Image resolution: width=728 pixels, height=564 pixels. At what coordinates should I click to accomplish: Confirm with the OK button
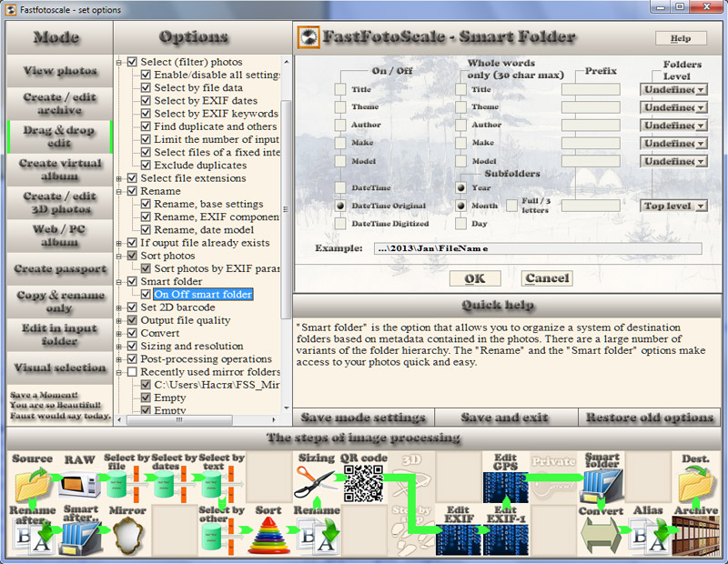point(475,278)
